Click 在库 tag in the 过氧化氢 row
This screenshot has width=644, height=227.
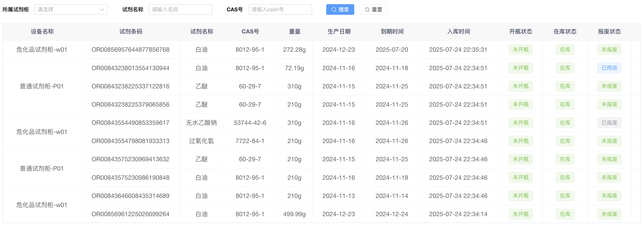(x=565, y=141)
